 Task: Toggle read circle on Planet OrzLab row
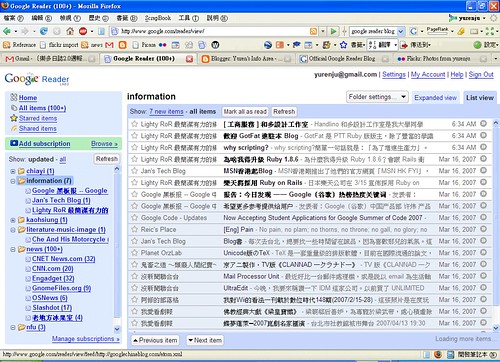point(483,252)
